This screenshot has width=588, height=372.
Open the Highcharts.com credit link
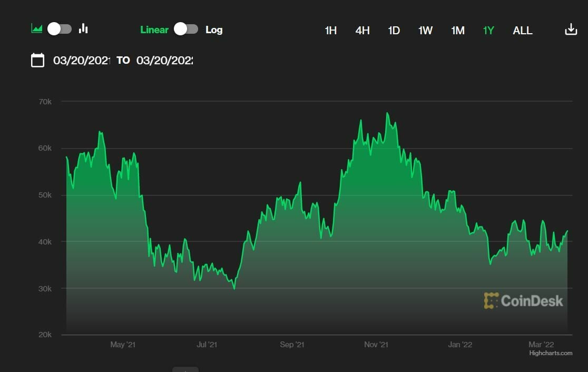[551, 353]
